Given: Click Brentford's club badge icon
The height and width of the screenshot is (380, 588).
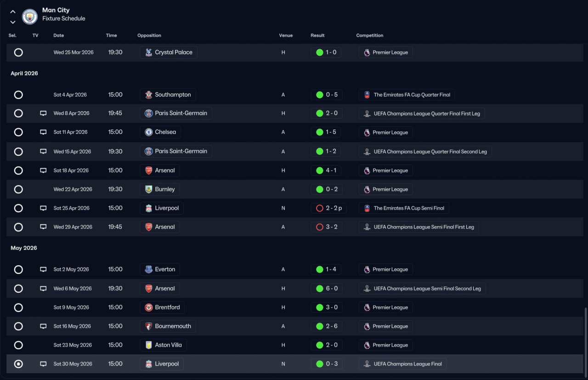Looking at the screenshot, I should click(x=149, y=307).
